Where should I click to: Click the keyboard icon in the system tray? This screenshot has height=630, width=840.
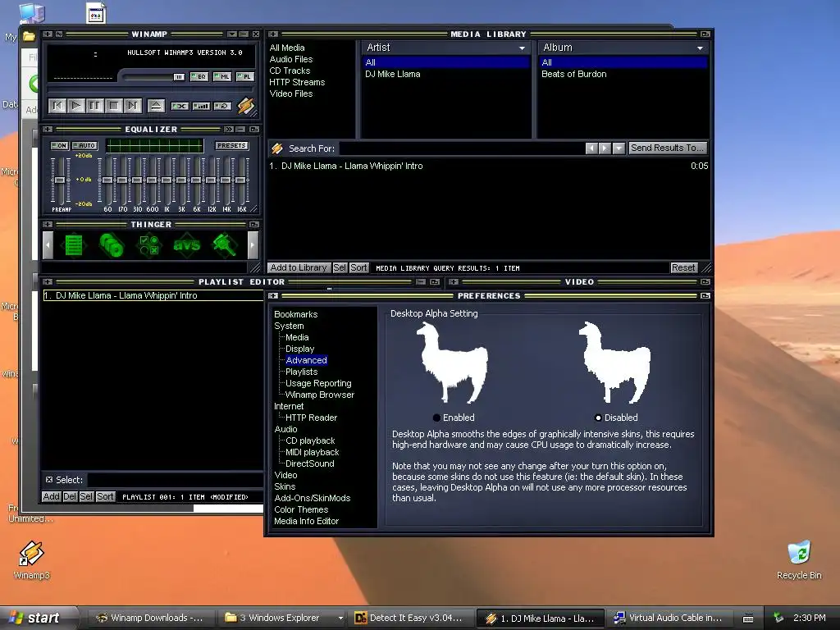[748, 619]
